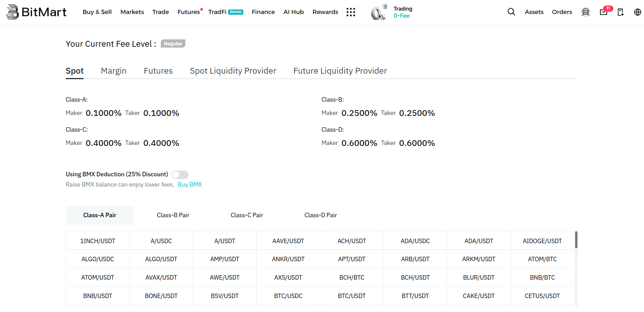Select the Spot fee tab
This screenshot has width=644, height=312.
coord(75,71)
